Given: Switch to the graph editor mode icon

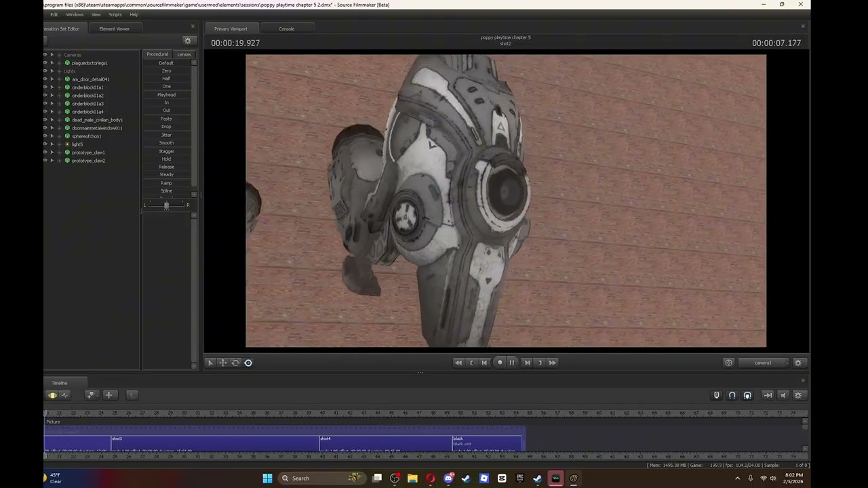Looking at the screenshot, I should pyautogui.click(x=65, y=395).
